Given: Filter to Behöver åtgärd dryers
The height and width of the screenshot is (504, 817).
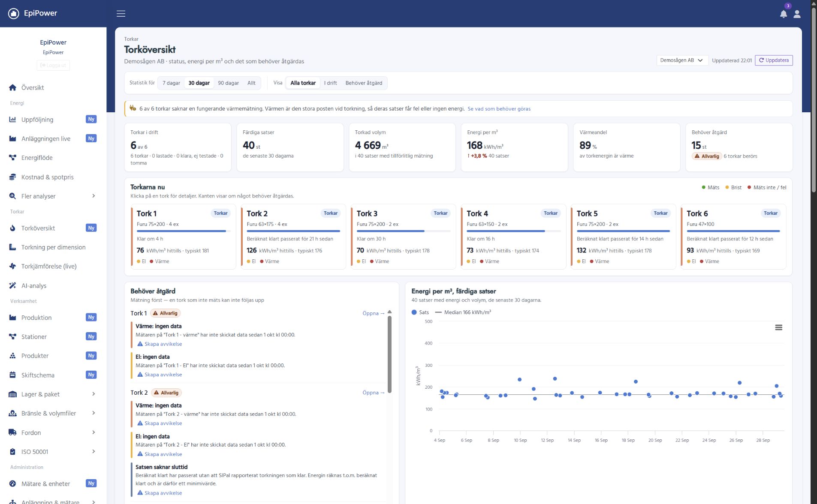Looking at the screenshot, I should coord(364,83).
